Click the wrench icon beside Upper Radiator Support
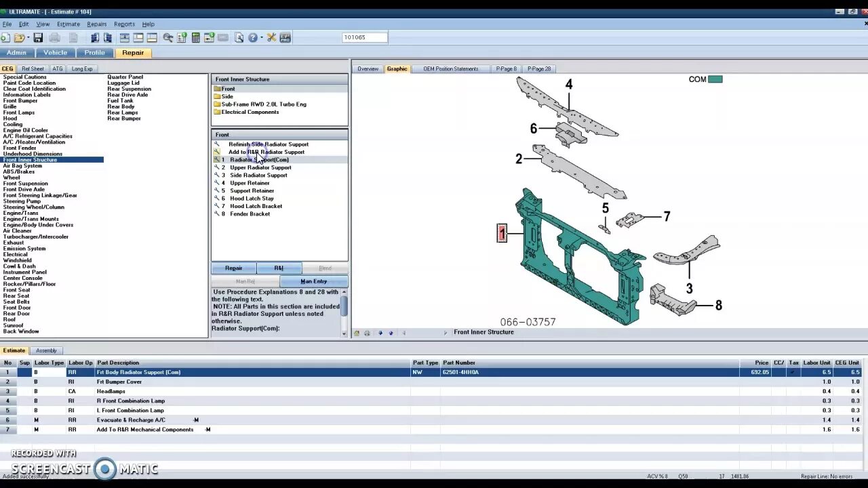This screenshot has width=868, height=488. point(217,167)
